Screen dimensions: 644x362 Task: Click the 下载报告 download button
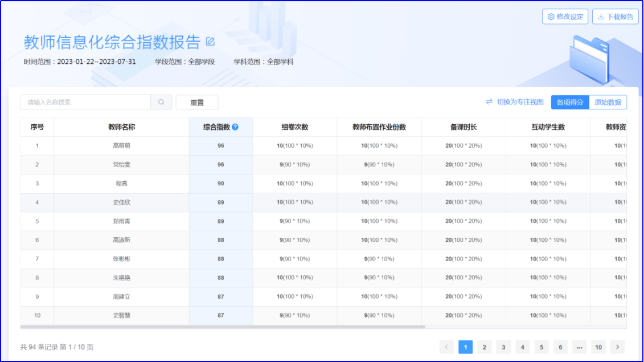[x=615, y=17]
